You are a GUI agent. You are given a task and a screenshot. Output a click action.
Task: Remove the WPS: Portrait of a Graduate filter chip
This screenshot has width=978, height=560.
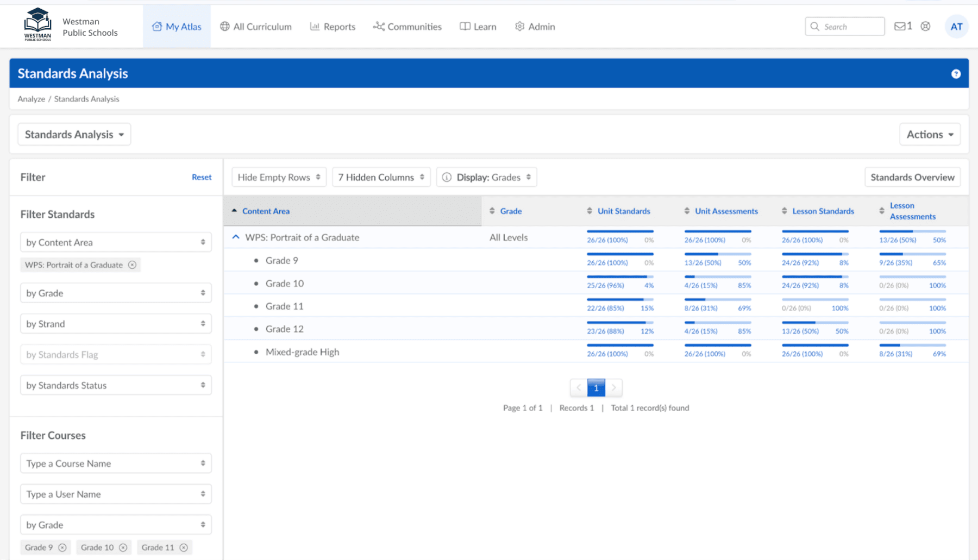(132, 265)
